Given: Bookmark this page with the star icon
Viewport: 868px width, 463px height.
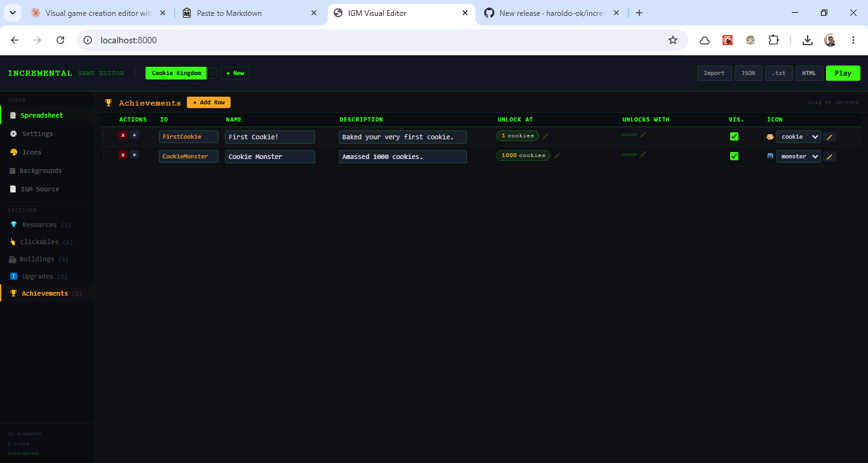Looking at the screenshot, I should [x=673, y=40].
